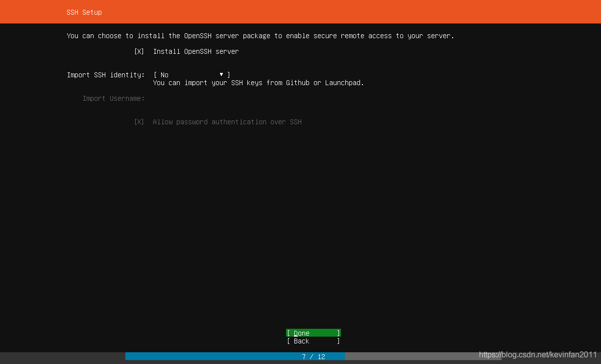This screenshot has width=601, height=364.
Task: Click the Github or Launchpad hint text
Action: (259, 83)
